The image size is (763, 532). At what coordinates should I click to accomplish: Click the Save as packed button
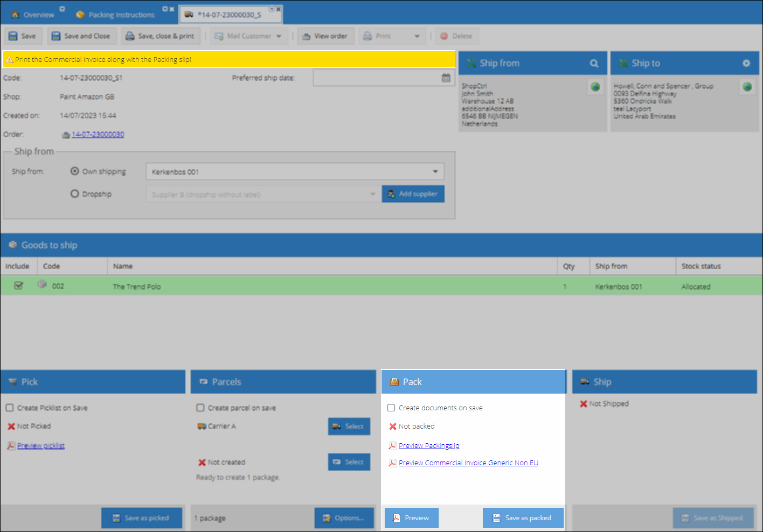(x=523, y=518)
